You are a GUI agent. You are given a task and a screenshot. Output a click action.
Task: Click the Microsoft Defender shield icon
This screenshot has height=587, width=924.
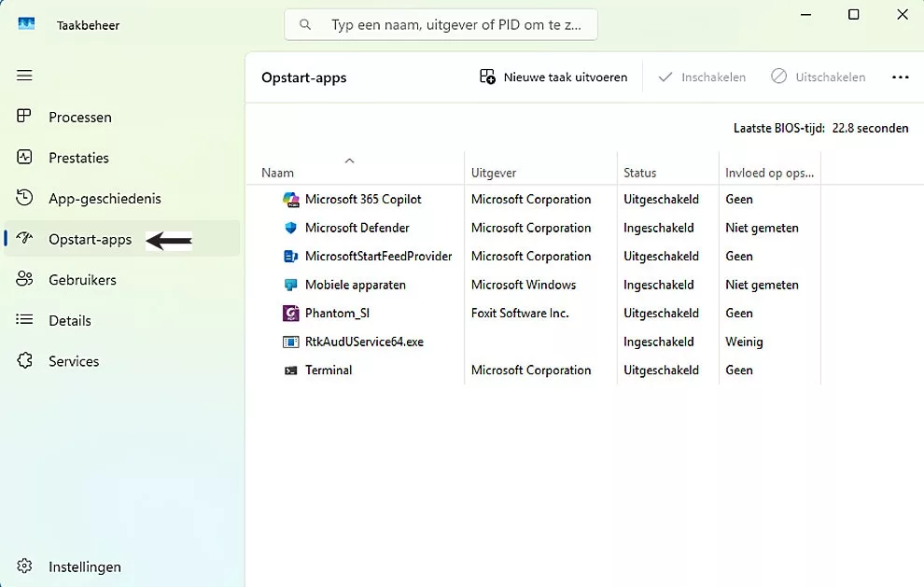tap(290, 228)
